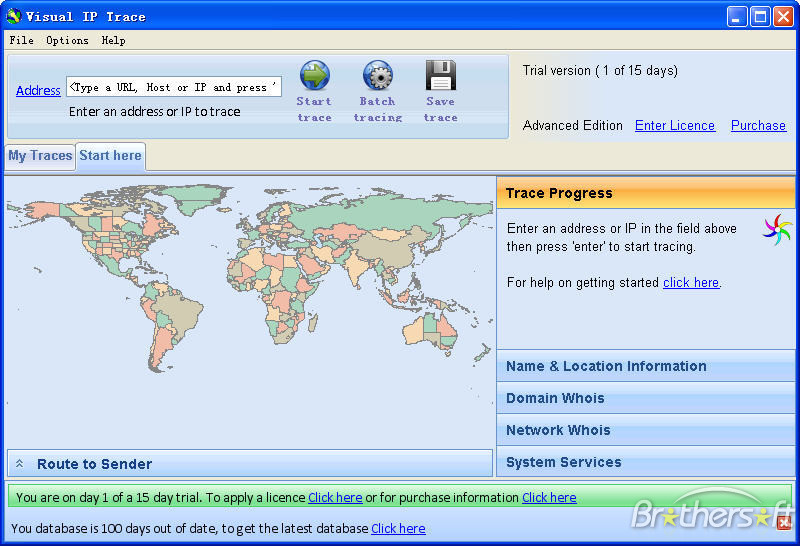Click here link for purchase information
The height and width of the screenshot is (546, 800).
point(549,498)
